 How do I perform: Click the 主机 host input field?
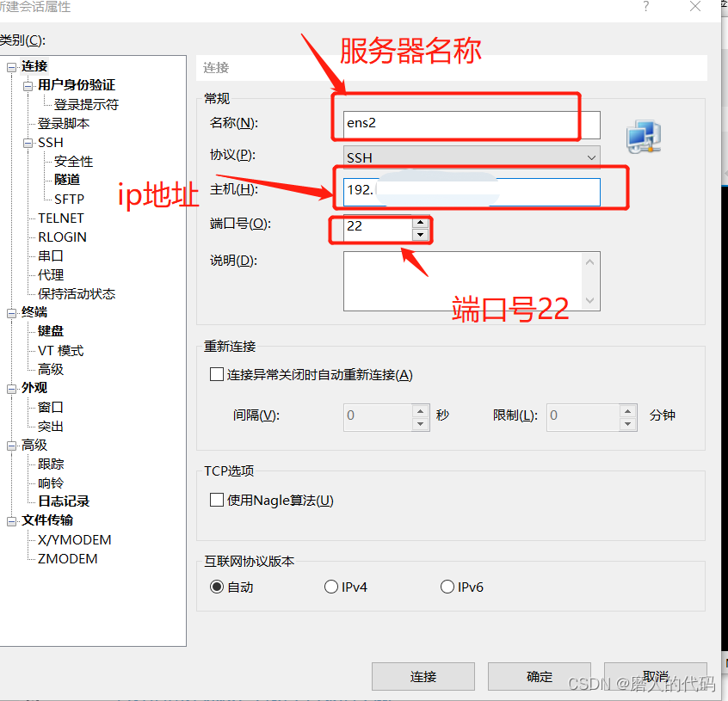click(472, 192)
